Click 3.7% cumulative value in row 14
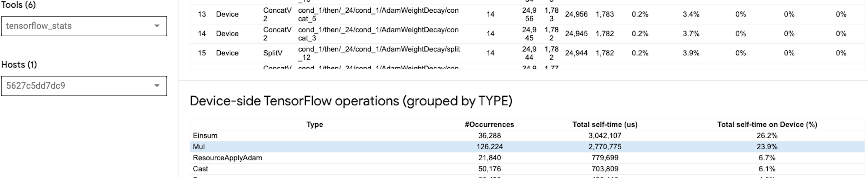Viewport: 868px width, 178px height. click(691, 34)
